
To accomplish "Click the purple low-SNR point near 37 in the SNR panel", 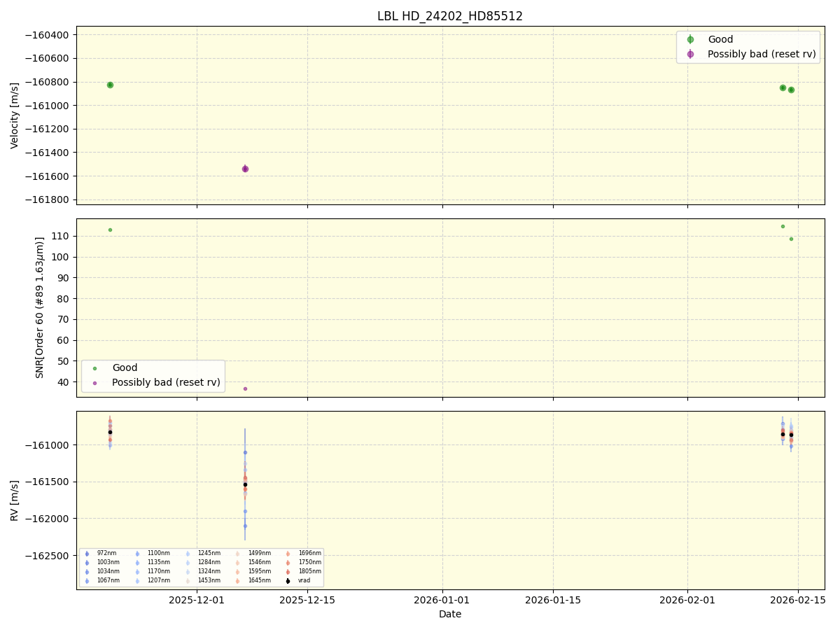I will [245, 388].
